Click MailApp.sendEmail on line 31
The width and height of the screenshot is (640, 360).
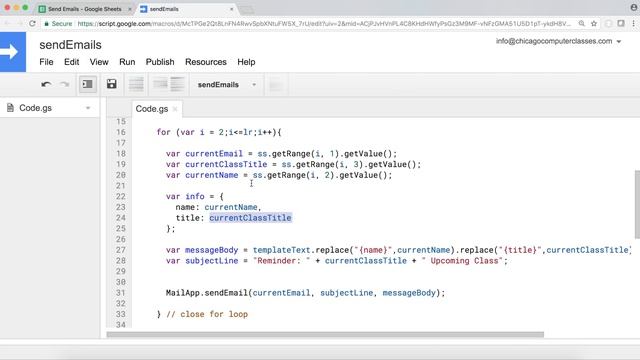pos(207,293)
